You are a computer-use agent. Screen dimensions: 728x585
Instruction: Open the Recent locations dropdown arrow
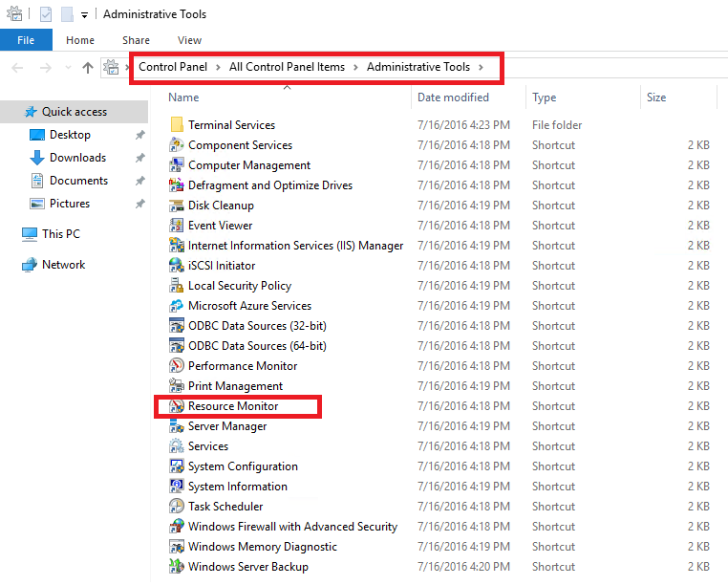68,68
